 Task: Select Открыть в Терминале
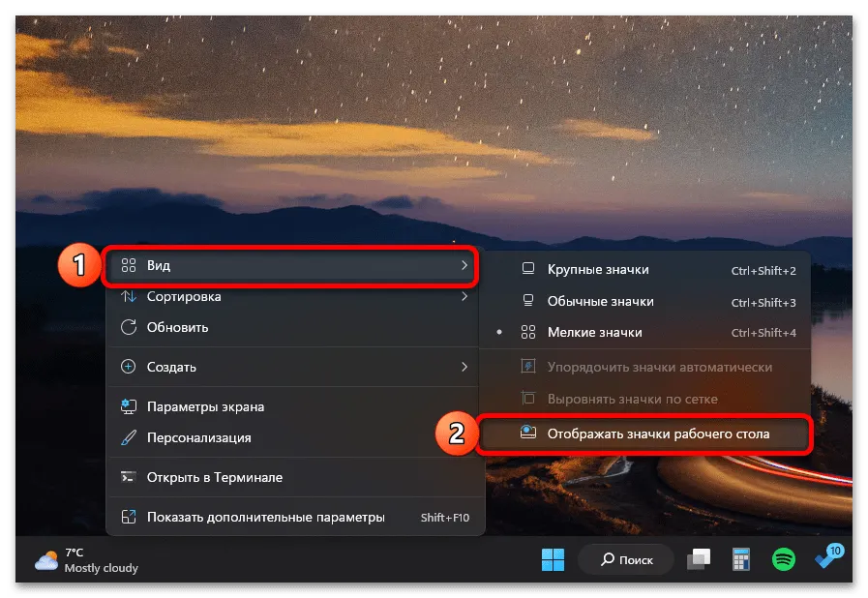[x=294, y=477]
